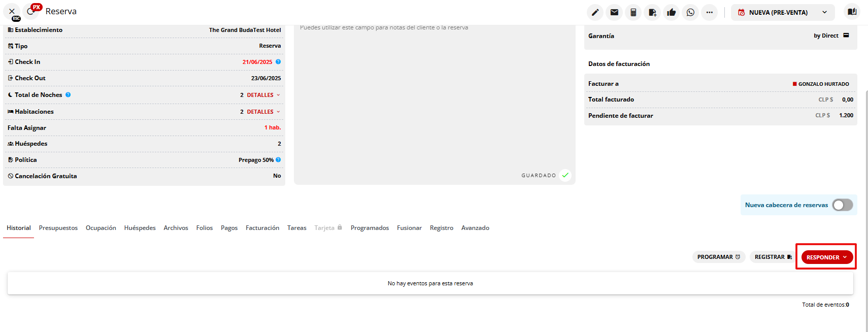
Task: Select the Huéspedes tab
Action: point(140,228)
